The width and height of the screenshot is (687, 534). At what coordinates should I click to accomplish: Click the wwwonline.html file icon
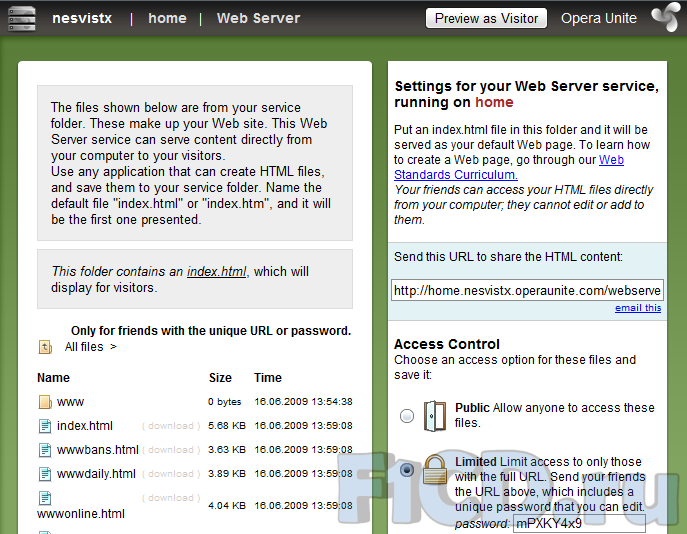coord(45,498)
